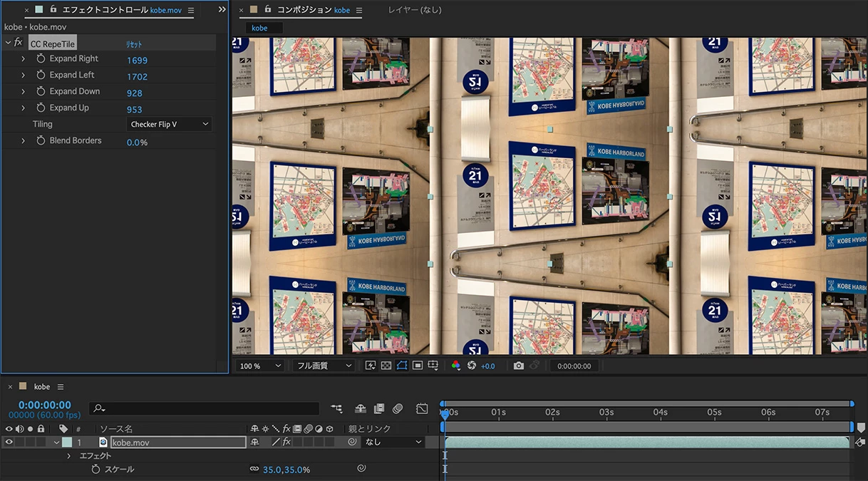Show hidden panels with double chevron
The image size is (868, 481).
(x=222, y=10)
